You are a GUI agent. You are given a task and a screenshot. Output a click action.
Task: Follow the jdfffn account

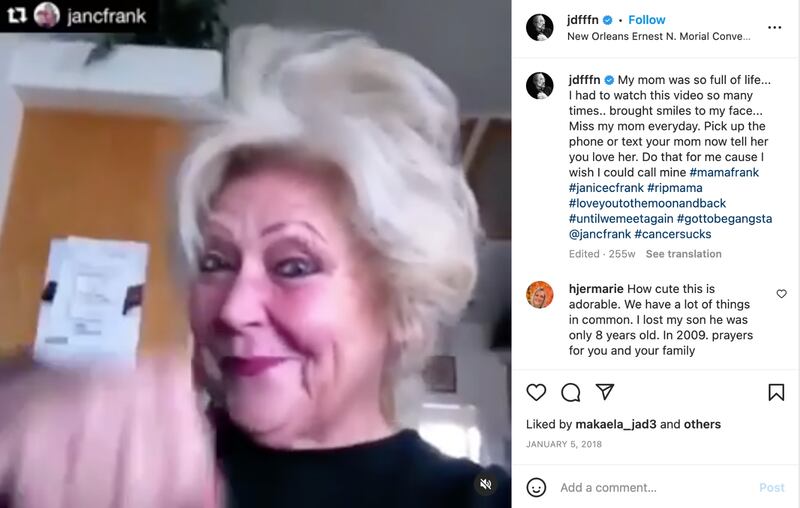click(646, 20)
